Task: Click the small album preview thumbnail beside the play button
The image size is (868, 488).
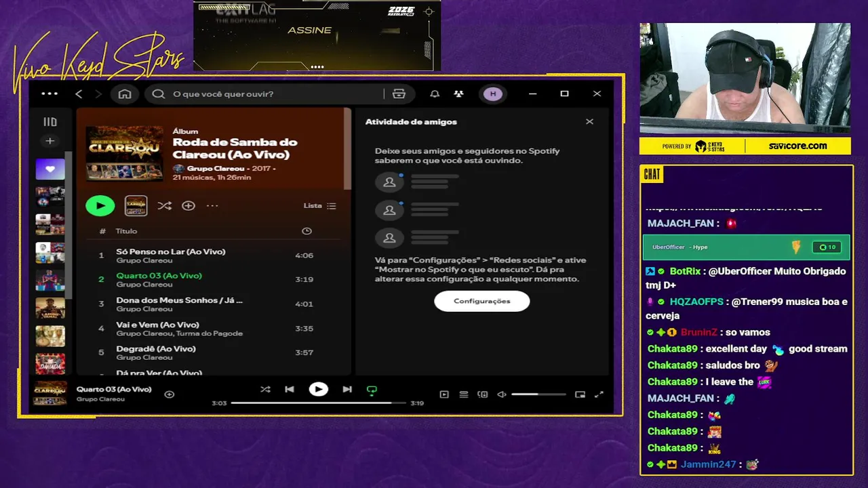Action: click(136, 205)
